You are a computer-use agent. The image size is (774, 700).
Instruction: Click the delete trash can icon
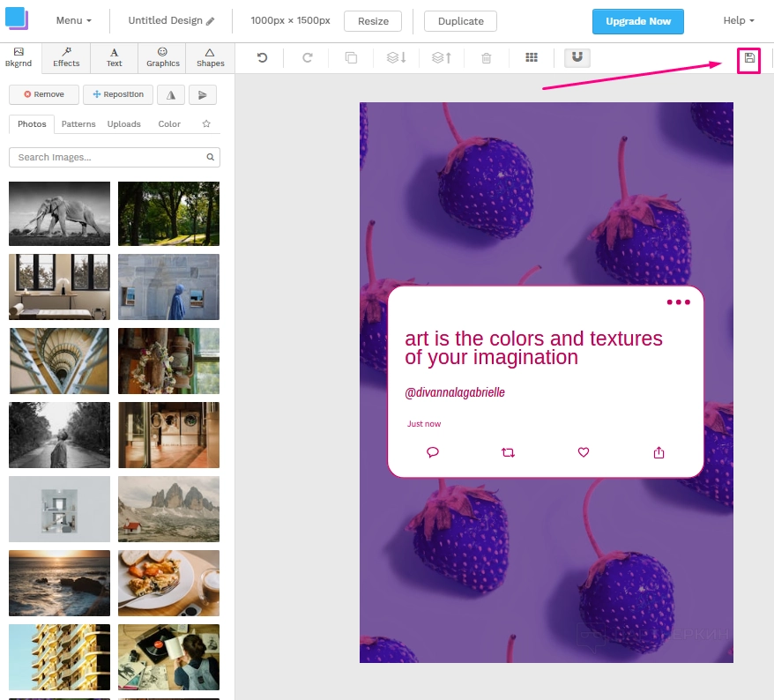(486, 58)
